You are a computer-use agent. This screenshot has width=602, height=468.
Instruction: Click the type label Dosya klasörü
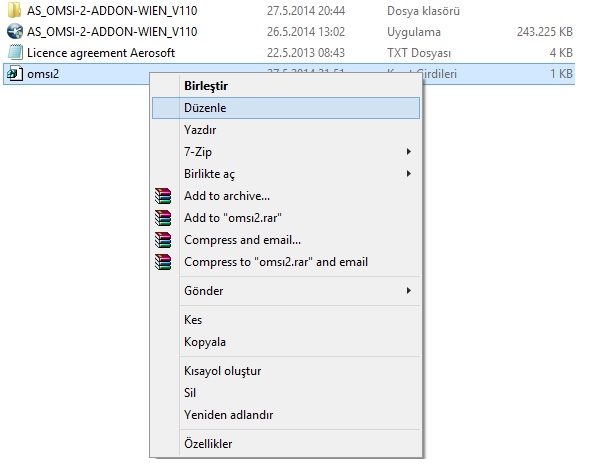coord(423,11)
